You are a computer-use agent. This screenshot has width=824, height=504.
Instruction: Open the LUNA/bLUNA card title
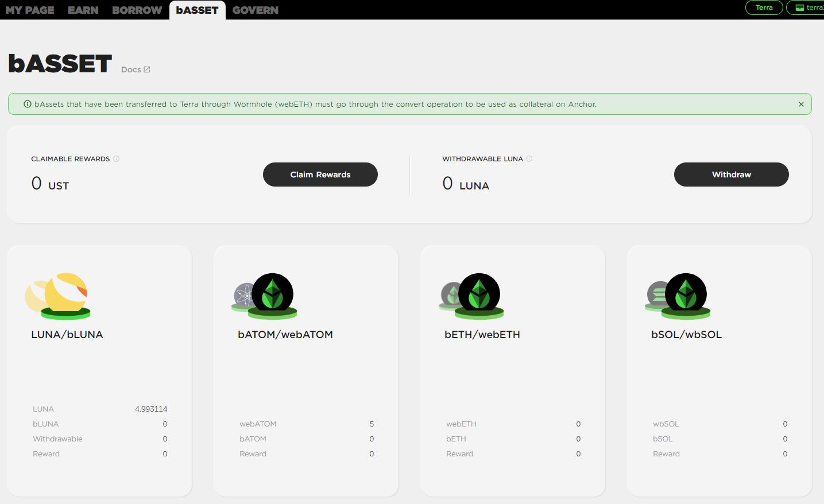tap(67, 335)
